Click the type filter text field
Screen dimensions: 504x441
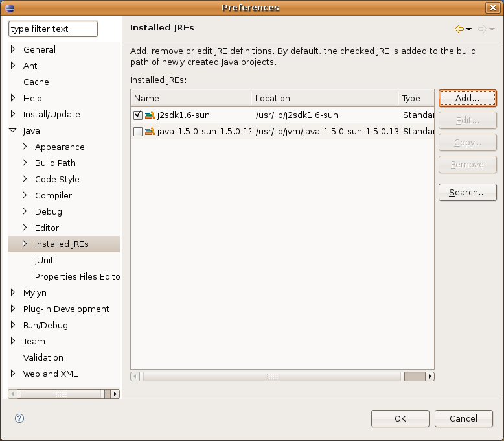tap(53, 29)
